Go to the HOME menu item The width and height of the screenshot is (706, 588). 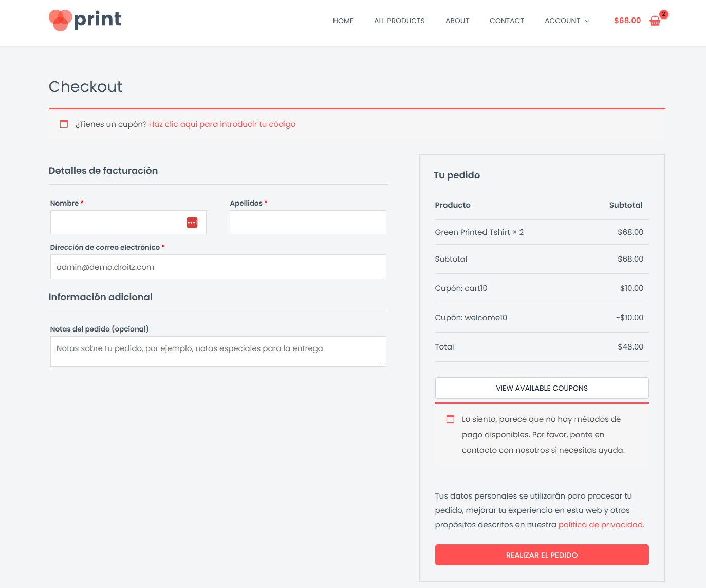(x=343, y=21)
